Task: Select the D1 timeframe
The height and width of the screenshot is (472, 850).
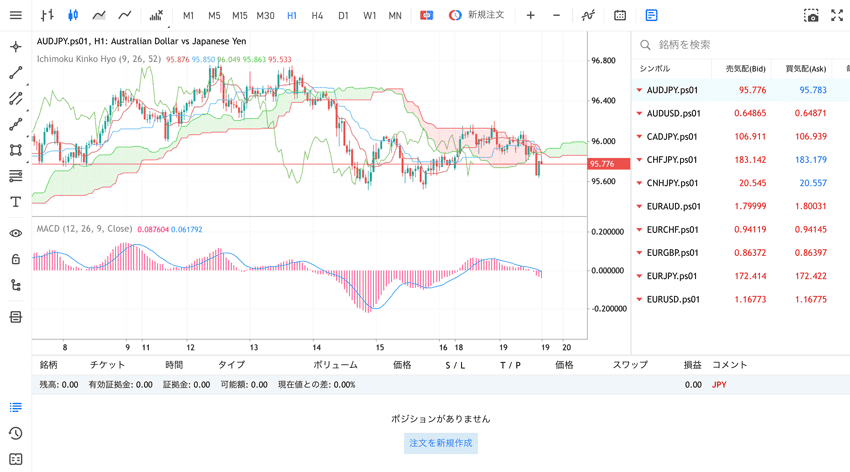Action: [343, 16]
